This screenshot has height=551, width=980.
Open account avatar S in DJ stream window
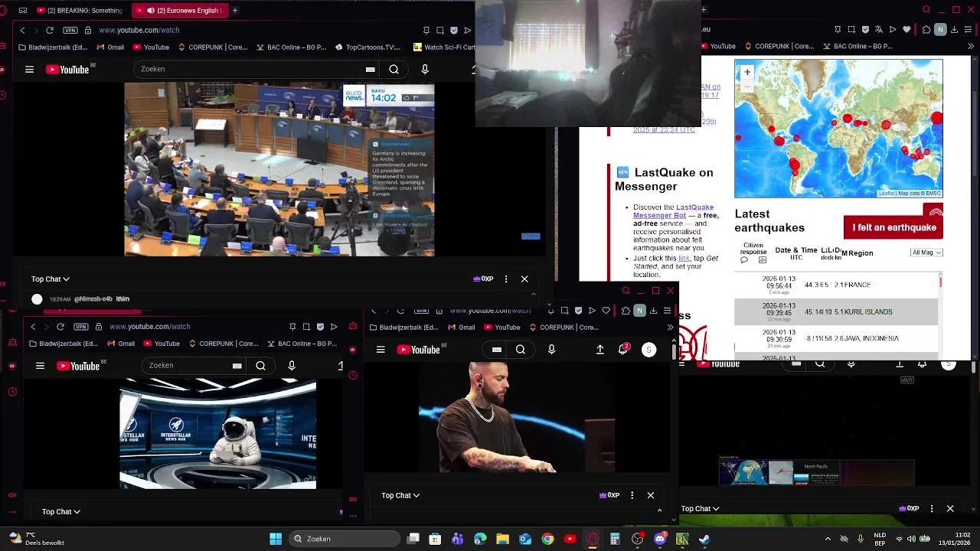click(x=648, y=350)
